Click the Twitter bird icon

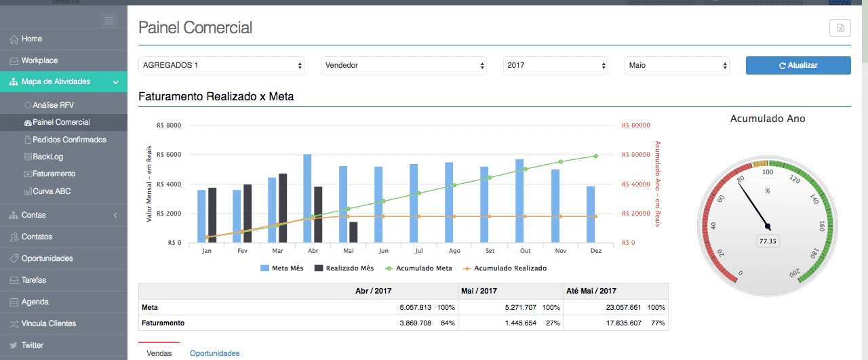click(x=14, y=346)
